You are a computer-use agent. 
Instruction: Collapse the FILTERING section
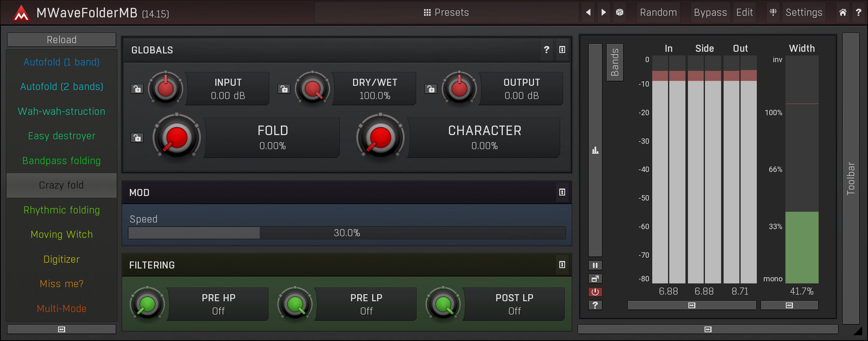point(562,265)
